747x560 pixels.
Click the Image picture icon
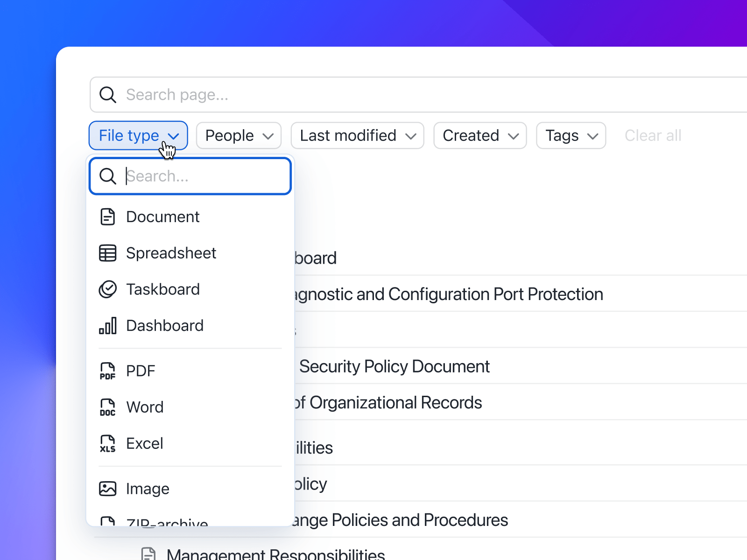tap(108, 489)
